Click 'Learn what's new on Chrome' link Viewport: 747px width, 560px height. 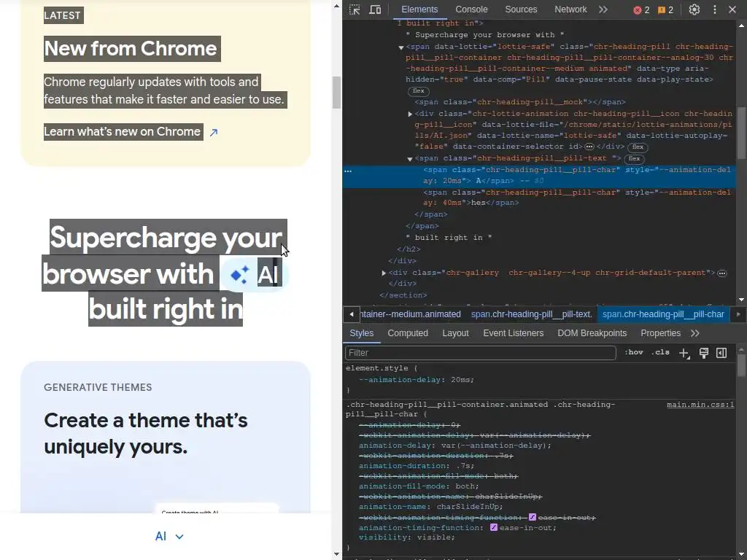pos(123,132)
